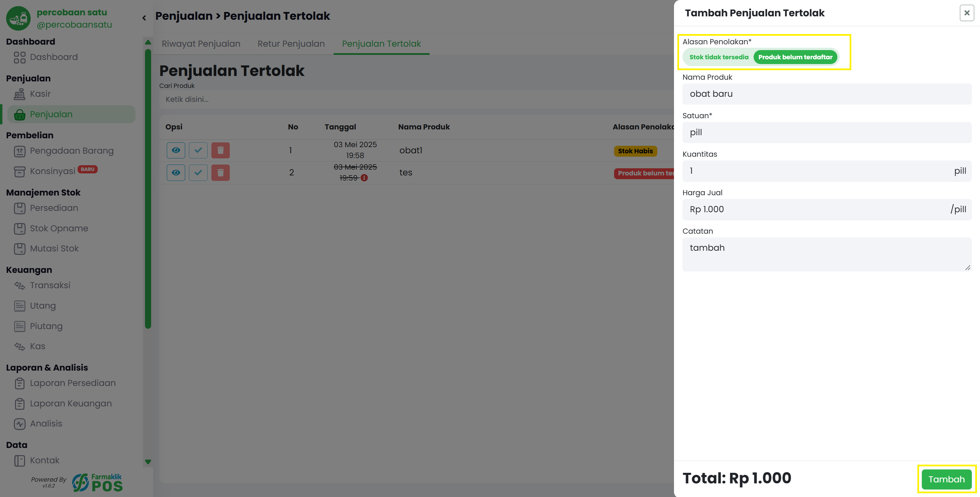
Task: Click the Cari Produk search box
Action: (417, 99)
